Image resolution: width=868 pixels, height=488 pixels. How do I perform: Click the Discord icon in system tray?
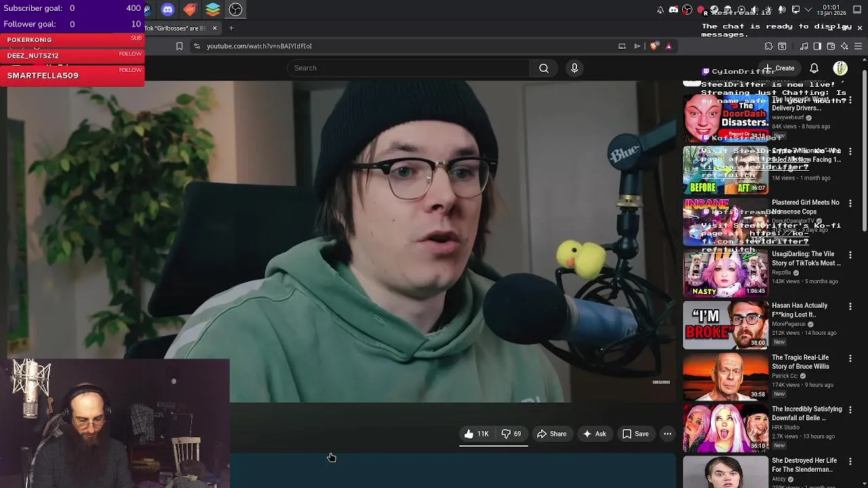tap(673, 9)
